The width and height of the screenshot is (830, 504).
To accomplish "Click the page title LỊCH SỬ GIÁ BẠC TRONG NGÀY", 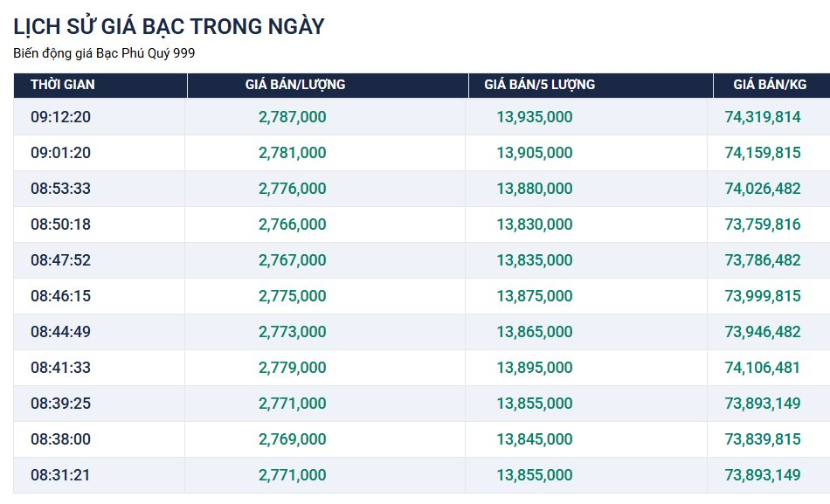I will [169, 27].
